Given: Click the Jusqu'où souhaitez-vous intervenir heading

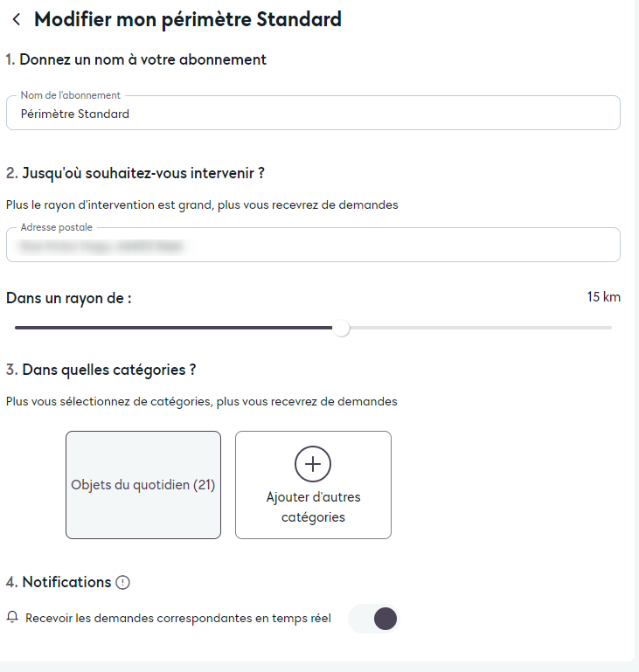Looking at the screenshot, I should point(135,173).
